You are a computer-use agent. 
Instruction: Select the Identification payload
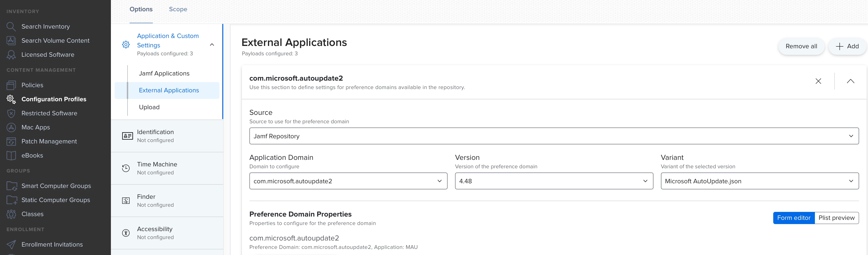pyautogui.click(x=167, y=136)
